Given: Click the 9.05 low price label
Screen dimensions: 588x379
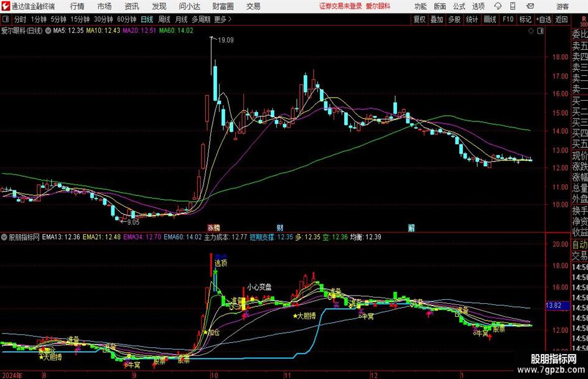Looking at the screenshot, I should [133, 222].
